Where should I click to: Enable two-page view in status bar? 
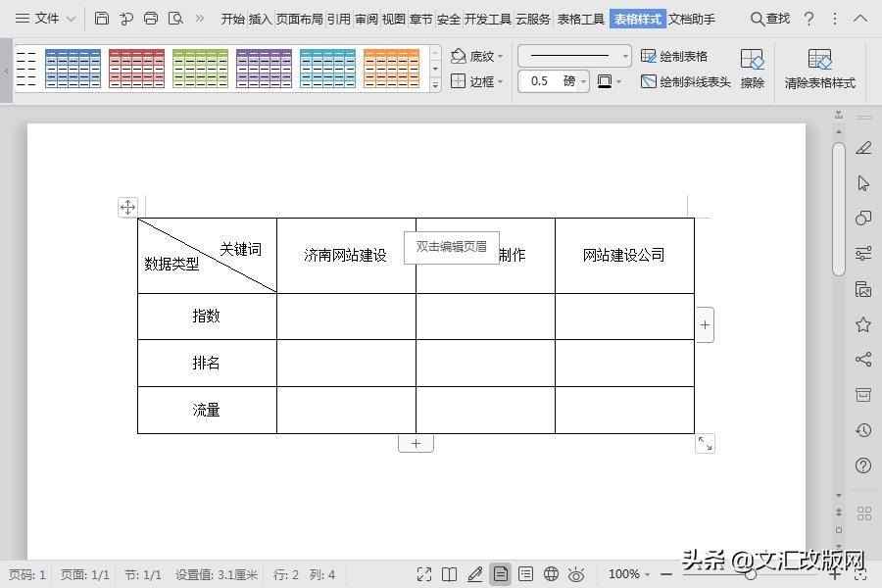coord(451,574)
